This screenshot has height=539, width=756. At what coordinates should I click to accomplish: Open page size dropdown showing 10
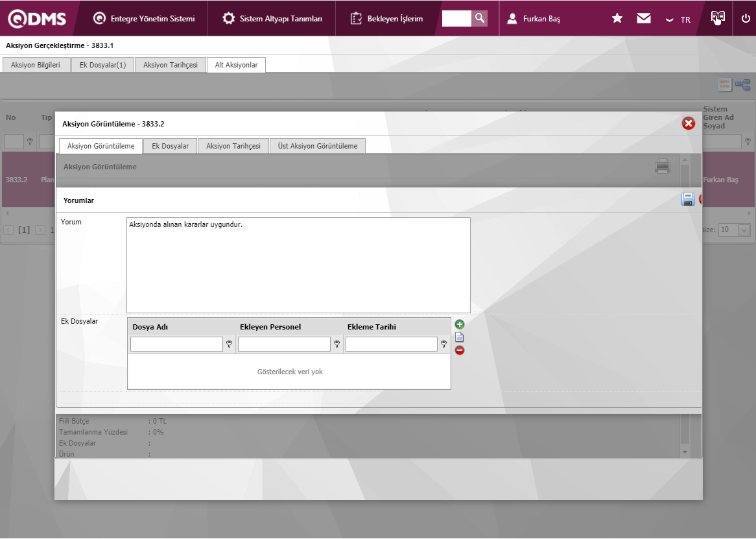pyautogui.click(x=734, y=230)
